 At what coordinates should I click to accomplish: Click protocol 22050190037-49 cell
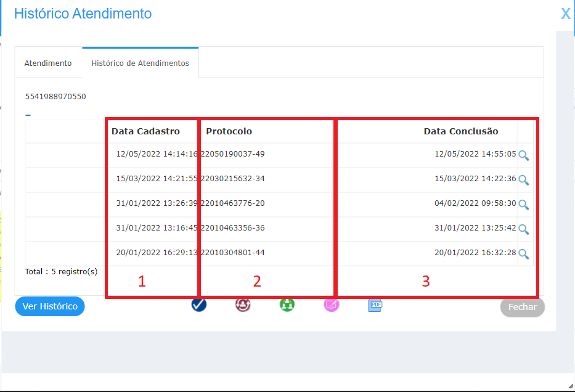point(232,154)
